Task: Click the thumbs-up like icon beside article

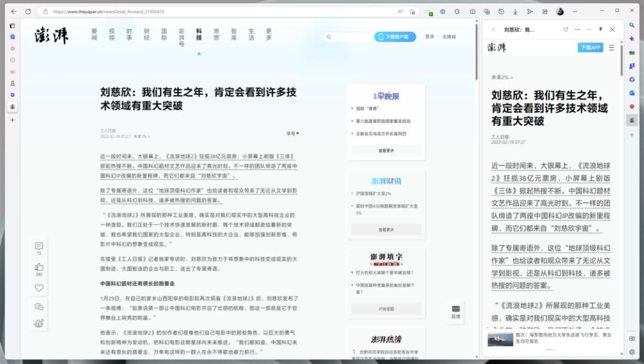Action: (39, 267)
